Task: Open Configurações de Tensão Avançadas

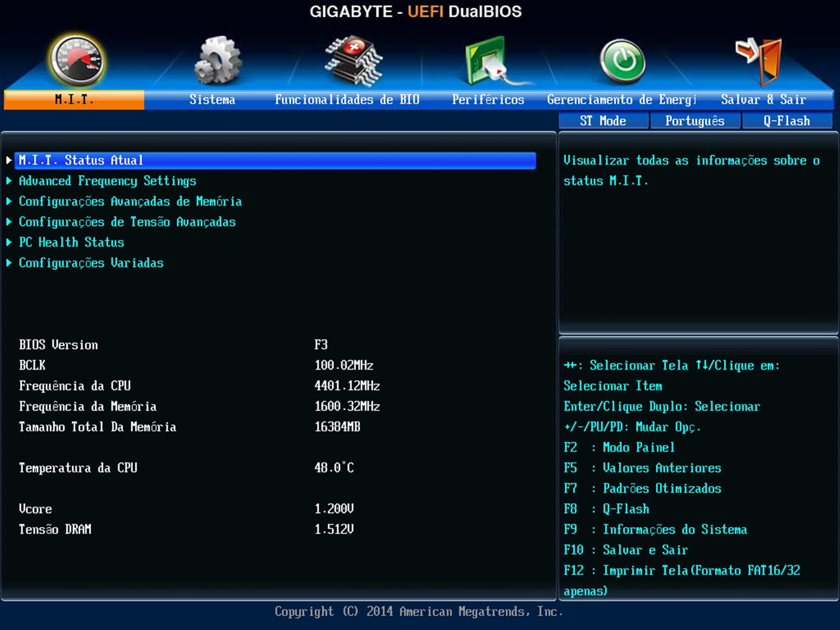Action: pyautogui.click(x=127, y=222)
